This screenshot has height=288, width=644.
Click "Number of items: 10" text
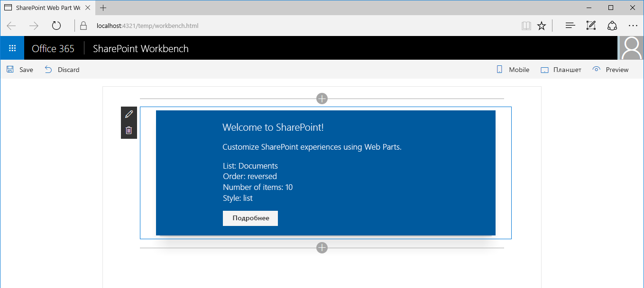(258, 187)
